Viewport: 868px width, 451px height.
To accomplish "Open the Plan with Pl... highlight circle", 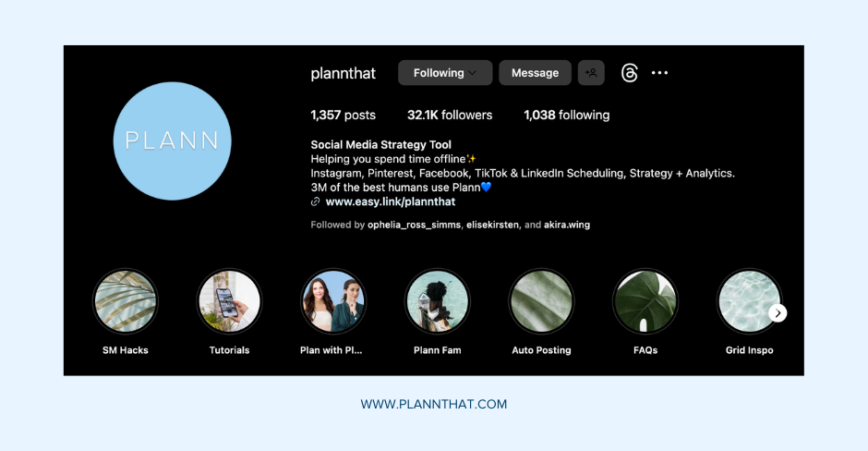I will [333, 301].
